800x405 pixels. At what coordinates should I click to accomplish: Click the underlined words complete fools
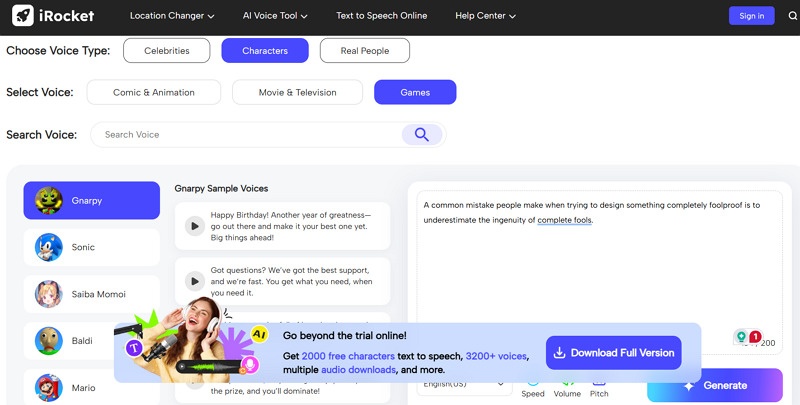pyautogui.click(x=564, y=220)
